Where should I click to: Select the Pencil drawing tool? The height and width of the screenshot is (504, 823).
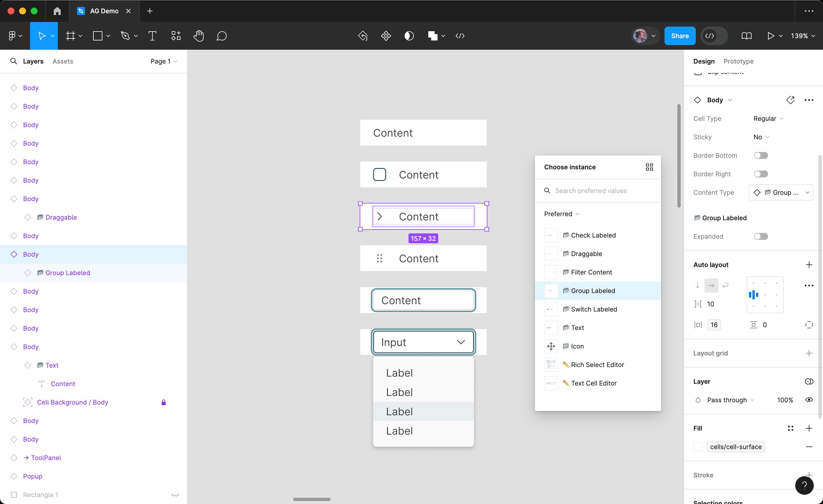(126, 36)
